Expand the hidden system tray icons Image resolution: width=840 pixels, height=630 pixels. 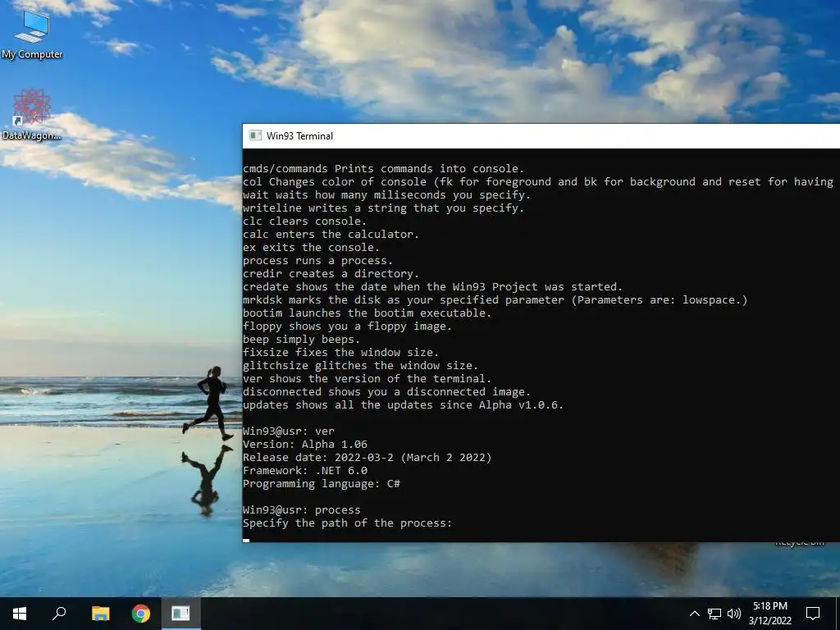tap(694, 614)
